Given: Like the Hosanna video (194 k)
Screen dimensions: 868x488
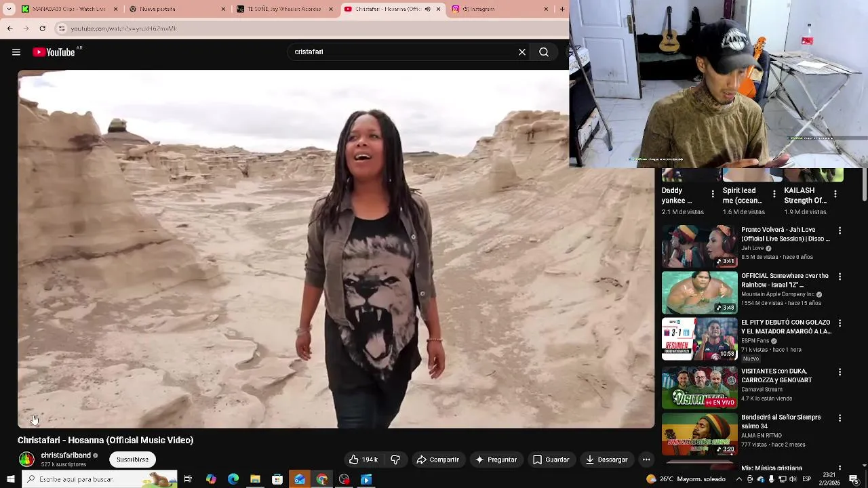Looking at the screenshot, I should (363, 460).
